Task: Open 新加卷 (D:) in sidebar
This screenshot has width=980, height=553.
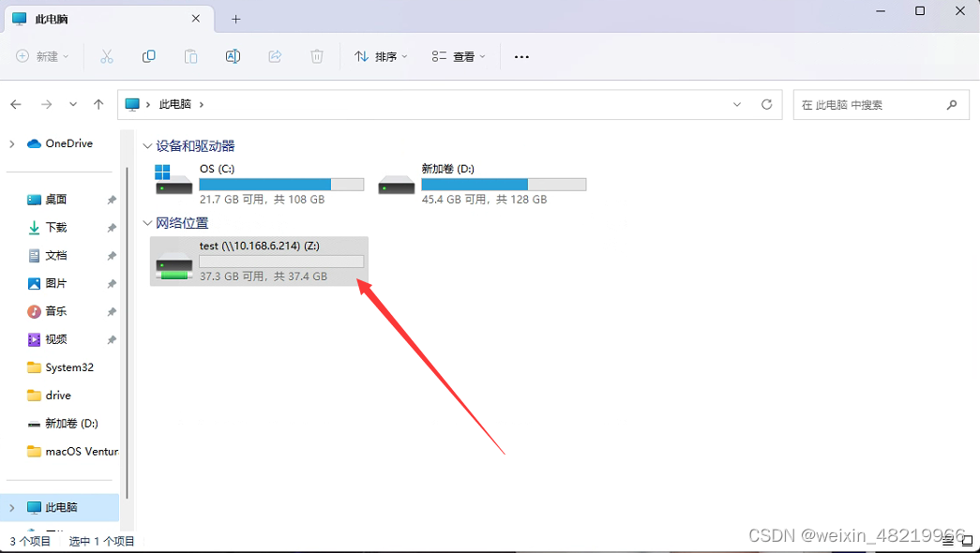Action: coord(63,424)
